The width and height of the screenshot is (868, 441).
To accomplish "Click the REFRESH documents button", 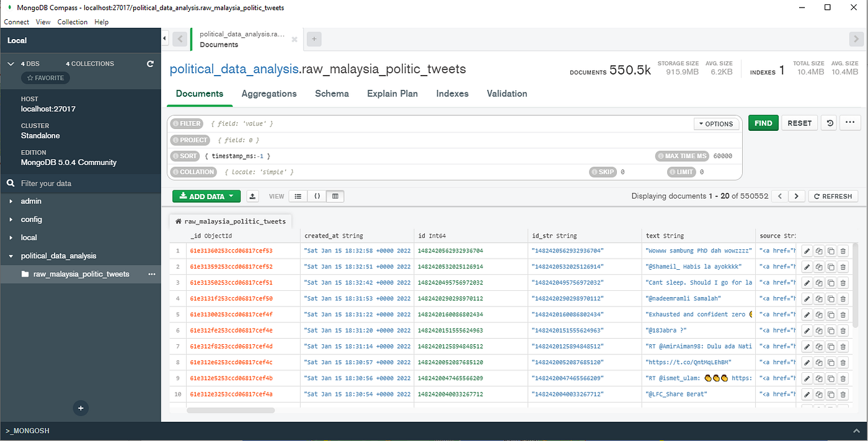I will [x=833, y=196].
